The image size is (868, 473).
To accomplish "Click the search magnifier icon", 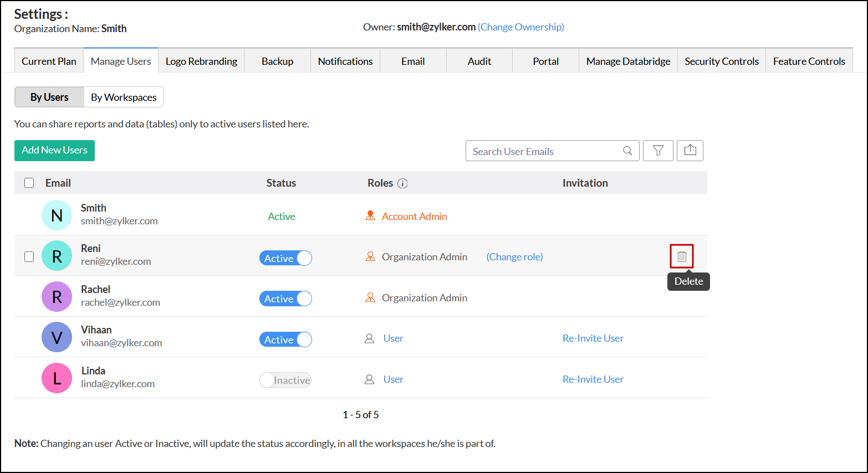I will (x=627, y=151).
